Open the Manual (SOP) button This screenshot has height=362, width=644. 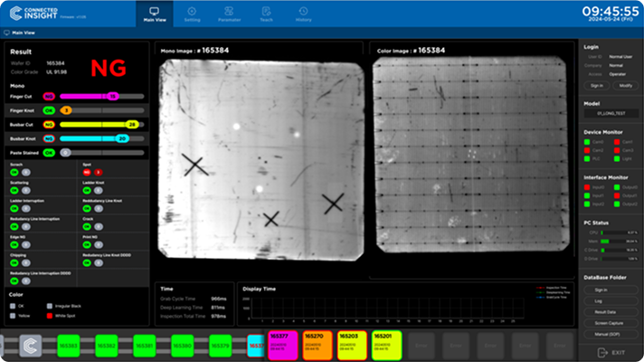pyautogui.click(x=611, y=334)
